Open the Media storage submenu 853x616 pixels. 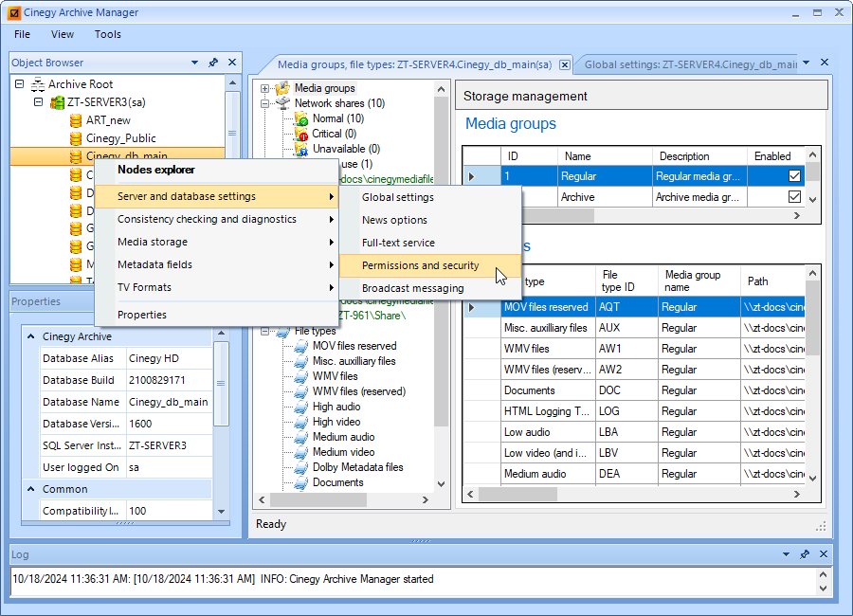click(x=216, y=243)
